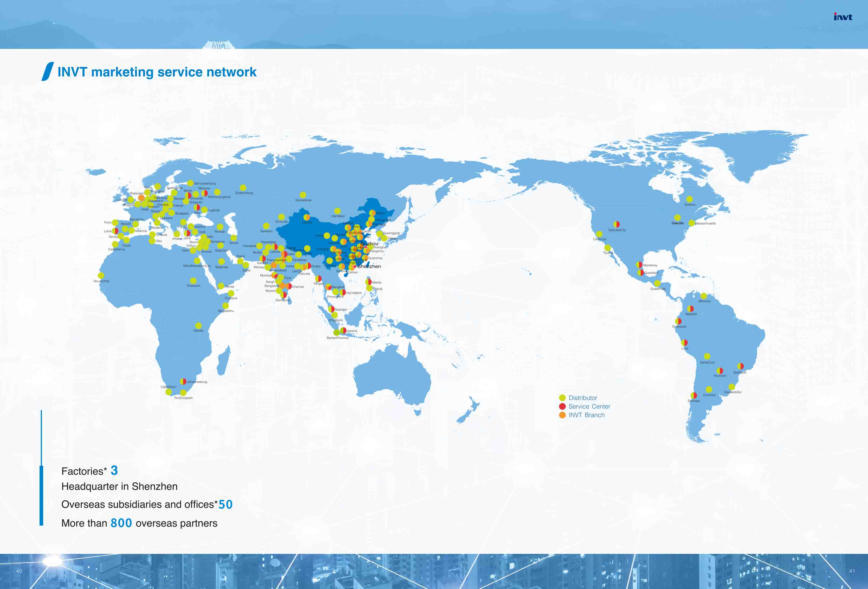Select the CaxiasdoSul distributor dot
The height and width of the screenshot is (589, 868).
pos(731,387)
